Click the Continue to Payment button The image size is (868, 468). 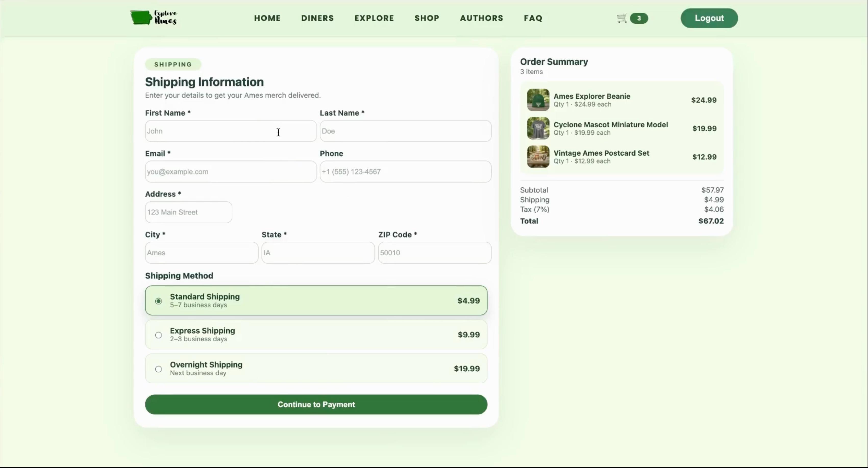pos(316,404)
